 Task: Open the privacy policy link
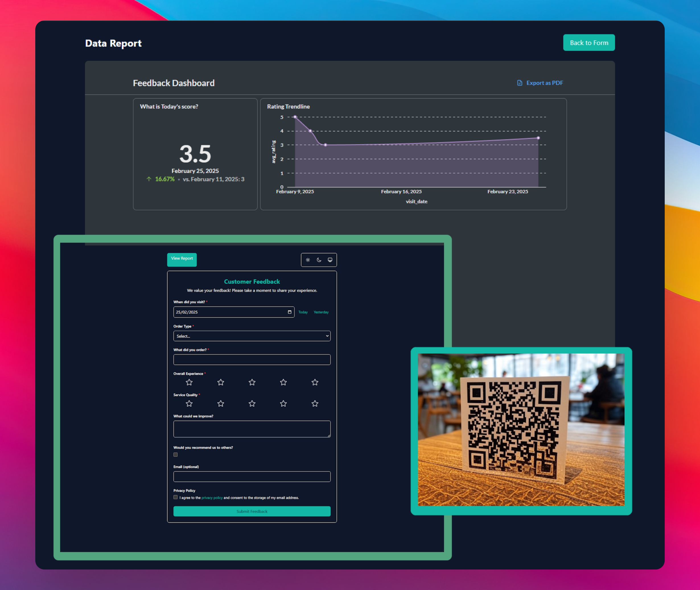pyautogui.click(x=212, y=498)
